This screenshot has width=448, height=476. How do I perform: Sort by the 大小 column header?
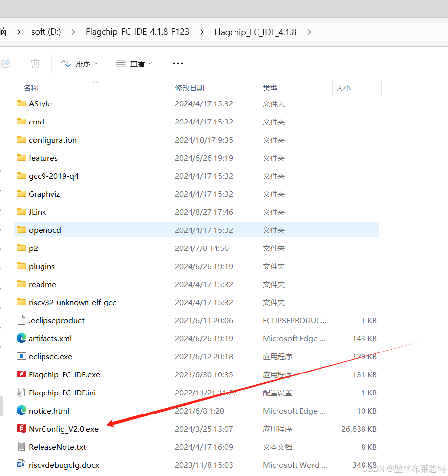[x=343, y=88]
